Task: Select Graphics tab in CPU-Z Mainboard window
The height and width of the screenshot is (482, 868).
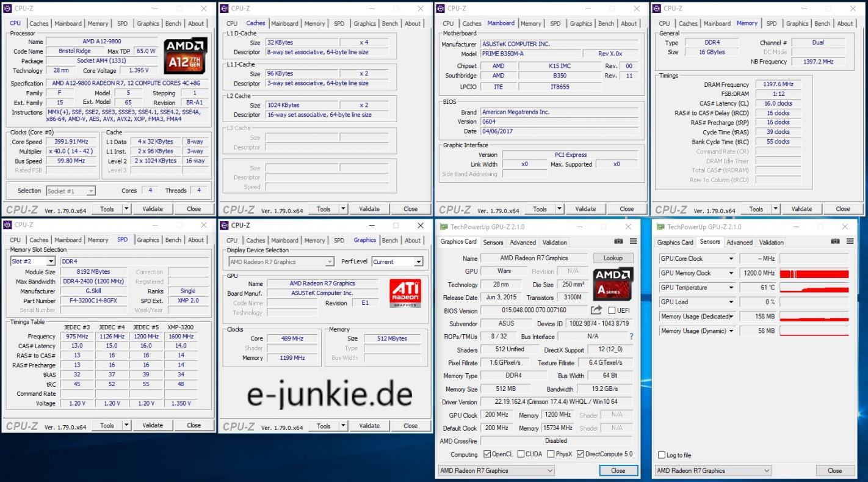Action: (x=580, y=24)
